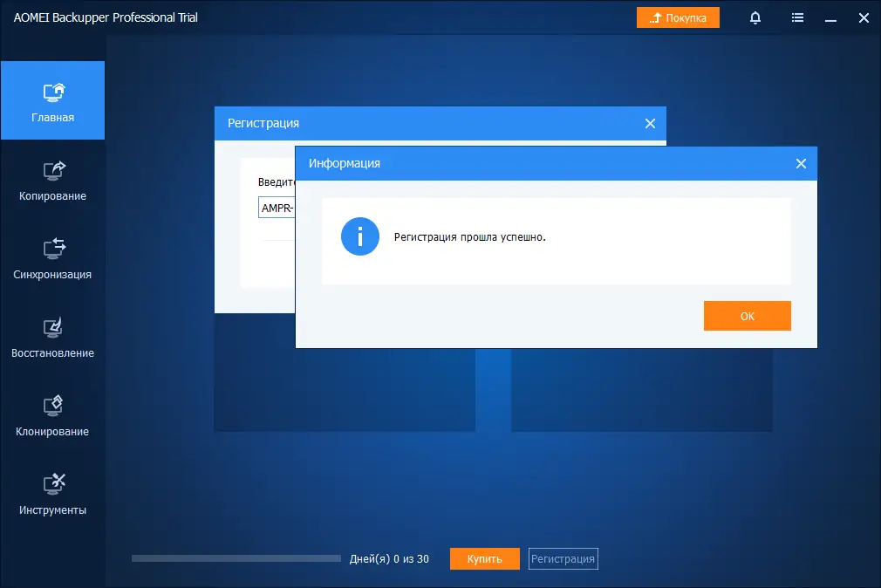Click the notification bell icon
The height and width of the screenshot is (588, 881).
(x=755, y=18)
